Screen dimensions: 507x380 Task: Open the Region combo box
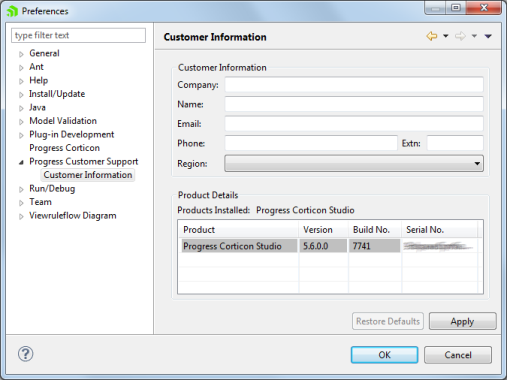pyautogui.click(x=354, y=163)
